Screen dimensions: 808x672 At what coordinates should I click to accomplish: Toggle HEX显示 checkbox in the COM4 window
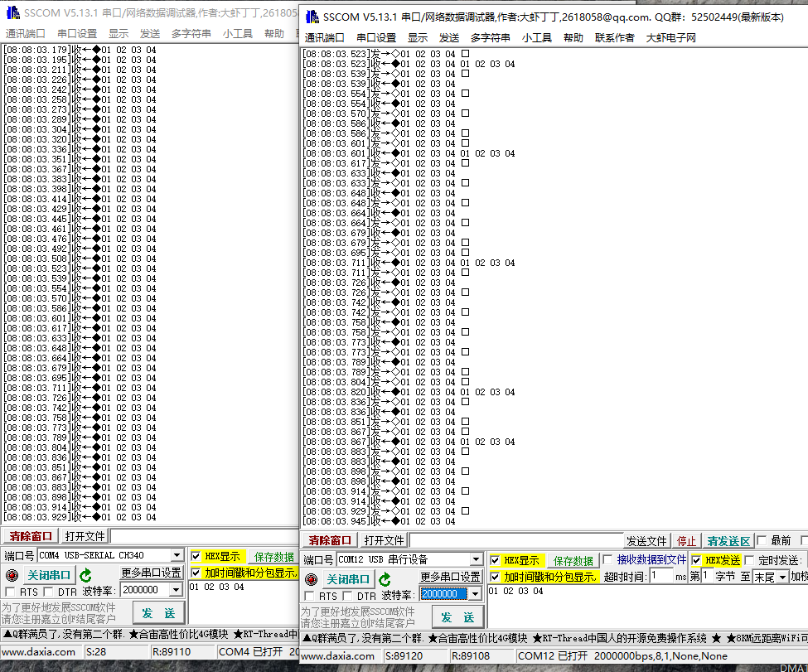pyautogui.click(x=196, y=556)
